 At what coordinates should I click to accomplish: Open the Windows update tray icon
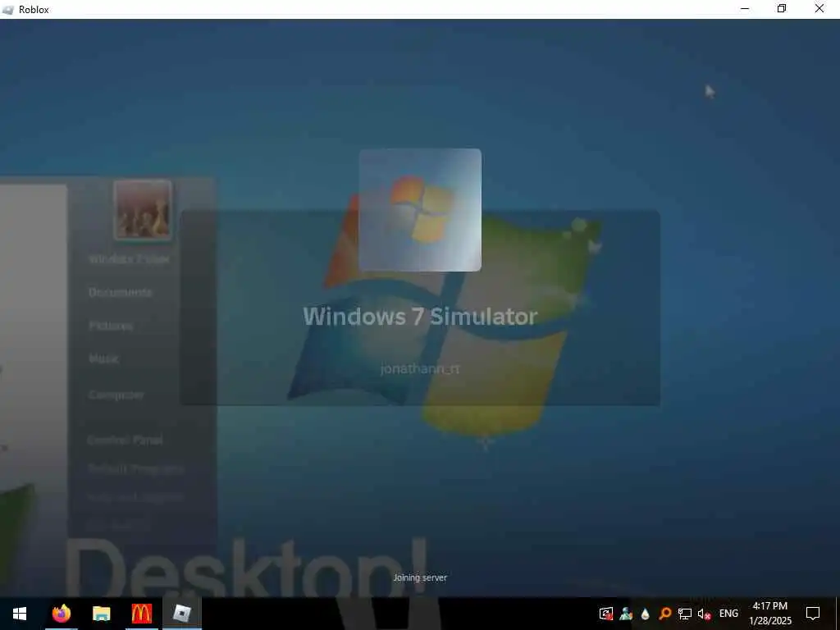click(606, 614)
